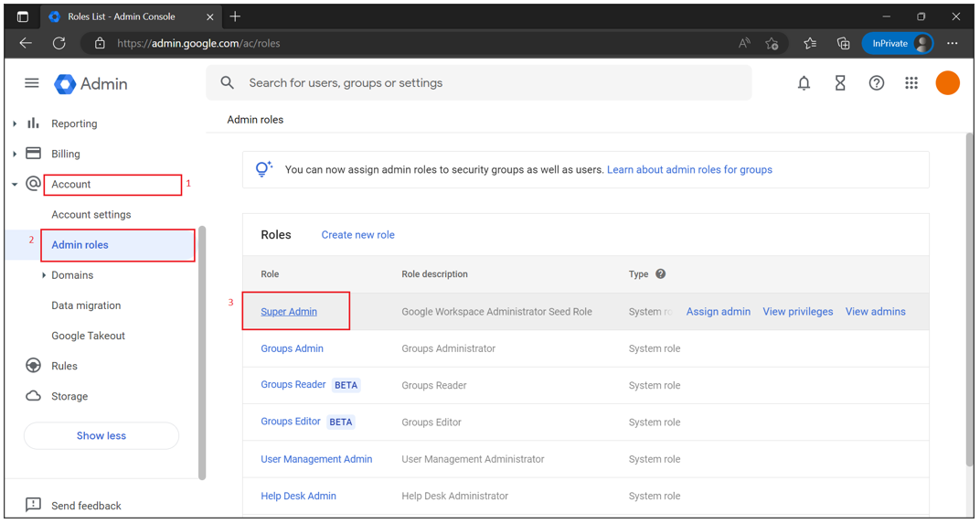Open browser collections
Image resolution: width=980 pixels, height=524 pixels.
pos(843,43)
